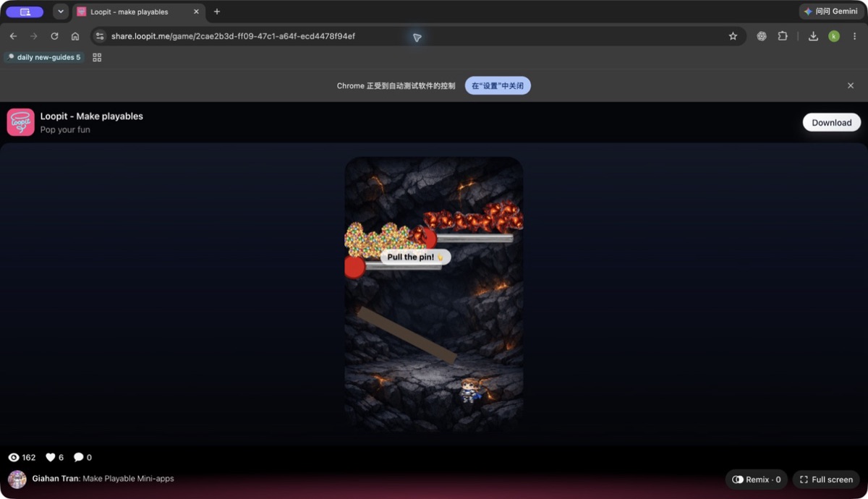The width and height of the screenshot is (868, 499).
Task: Open the bookmarks apps grid icon
Action: tap(97, 57)
